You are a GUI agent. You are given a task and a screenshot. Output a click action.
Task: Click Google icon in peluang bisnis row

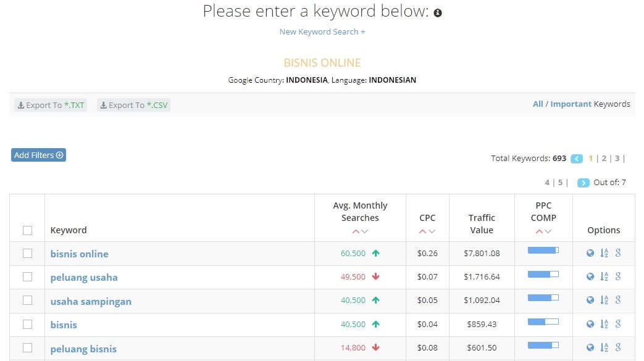(618, 347)
